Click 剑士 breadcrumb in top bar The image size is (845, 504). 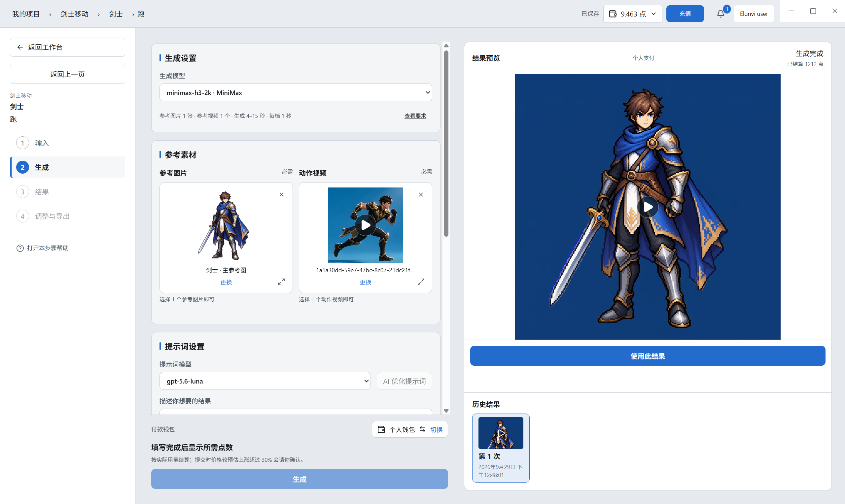coord(116,14)
